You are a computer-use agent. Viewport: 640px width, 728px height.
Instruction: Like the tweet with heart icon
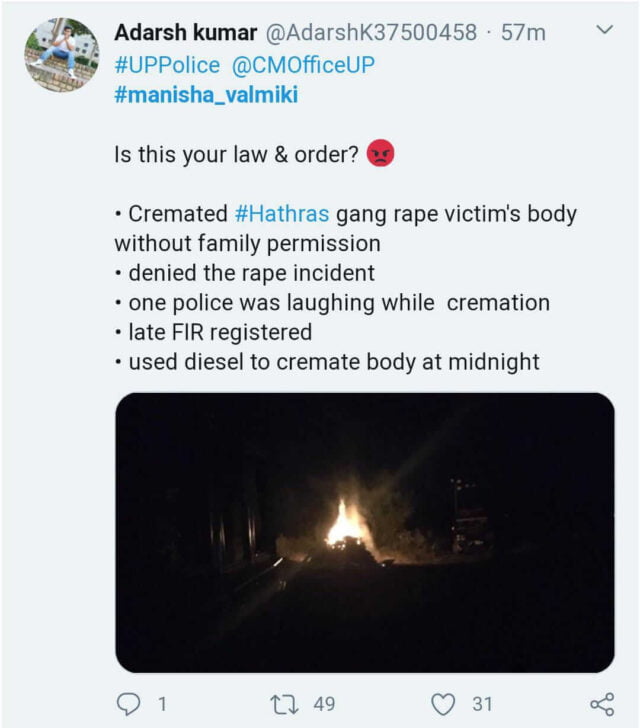(x=443, y=704)
